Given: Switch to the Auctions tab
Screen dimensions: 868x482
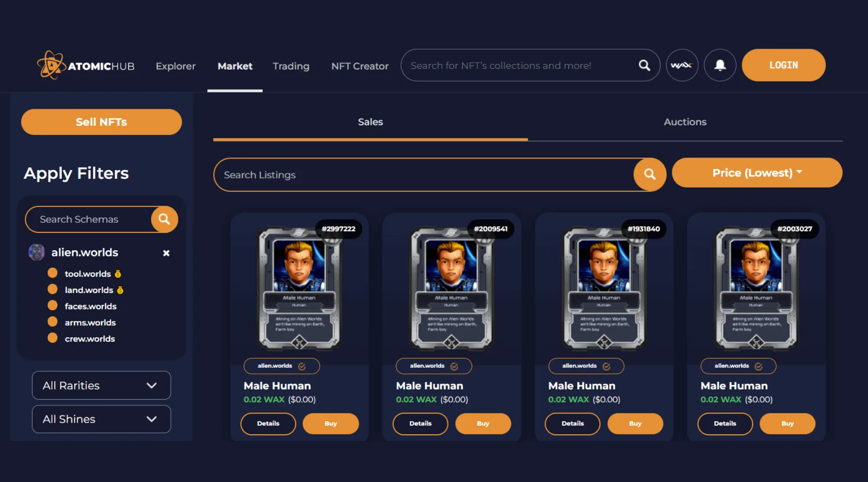Looking at the screenshot, I should point(685,122).
